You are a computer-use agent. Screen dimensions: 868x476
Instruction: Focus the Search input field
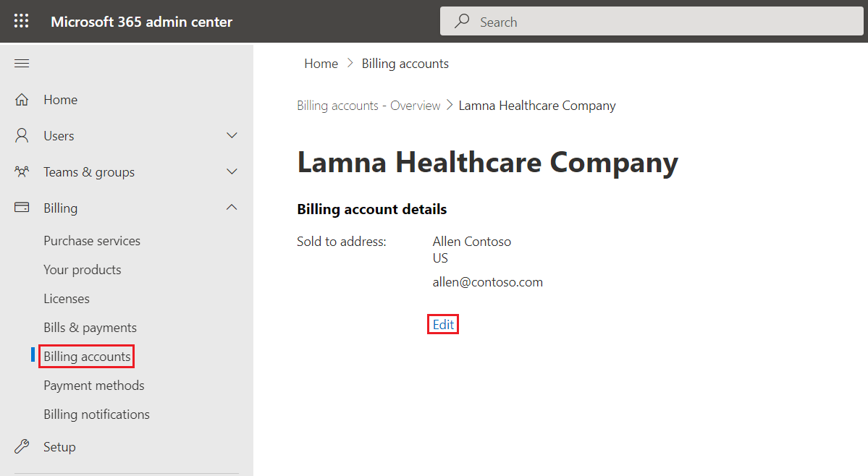(x=652, y=22)
